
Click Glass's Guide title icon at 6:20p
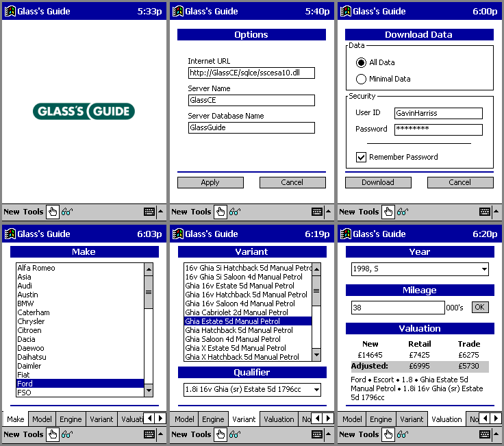pos(346,234)
